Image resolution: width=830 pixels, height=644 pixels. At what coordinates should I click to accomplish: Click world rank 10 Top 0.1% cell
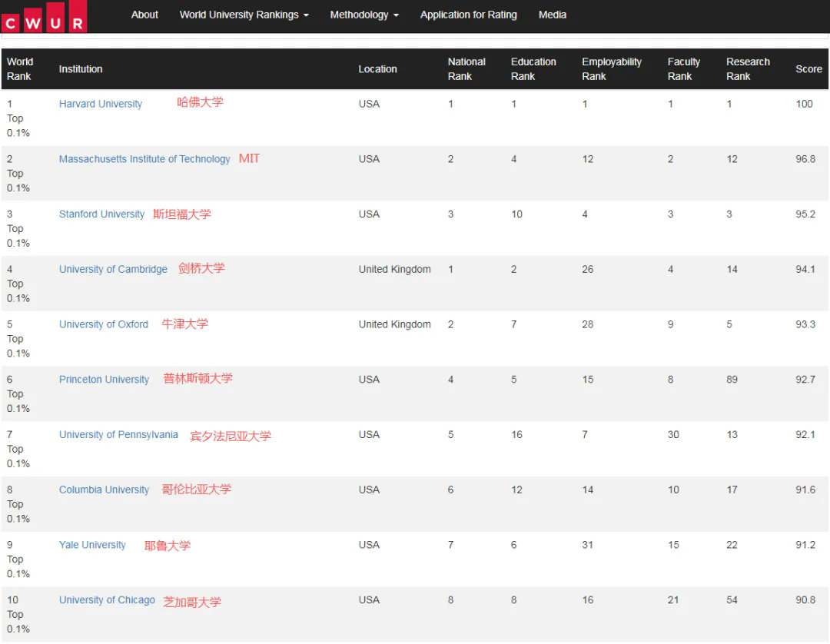(x=18, y=614)
